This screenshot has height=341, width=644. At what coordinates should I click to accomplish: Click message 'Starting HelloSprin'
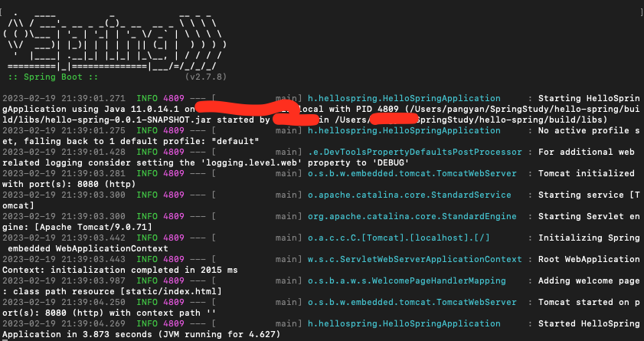tap(589, 99)
